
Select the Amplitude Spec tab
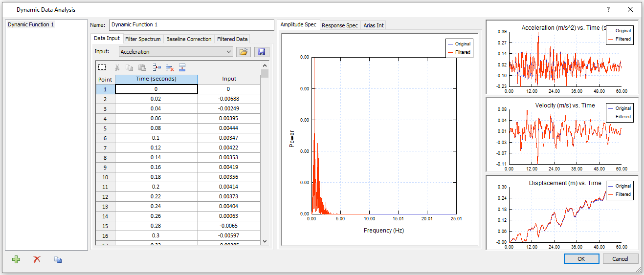[298, 24]
